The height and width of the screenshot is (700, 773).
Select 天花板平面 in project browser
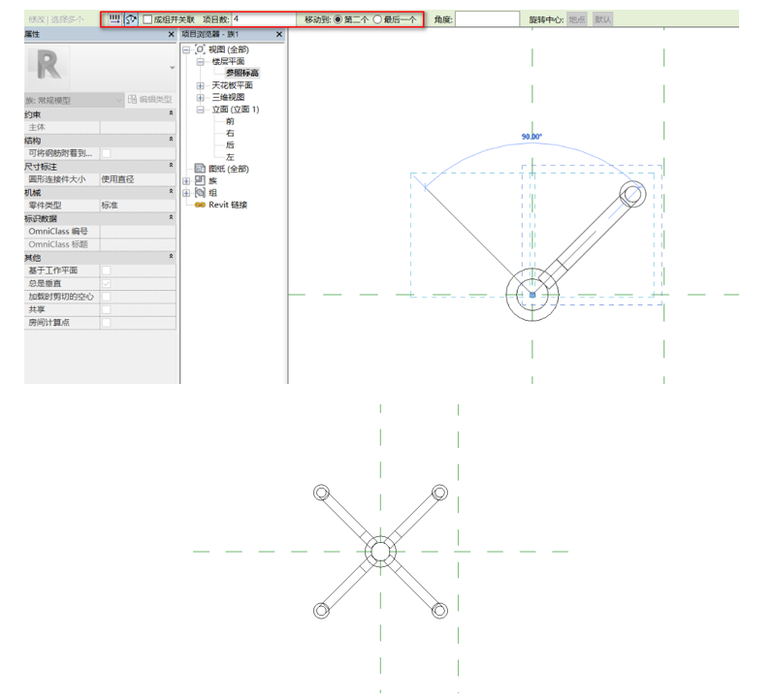coord(232,85)
